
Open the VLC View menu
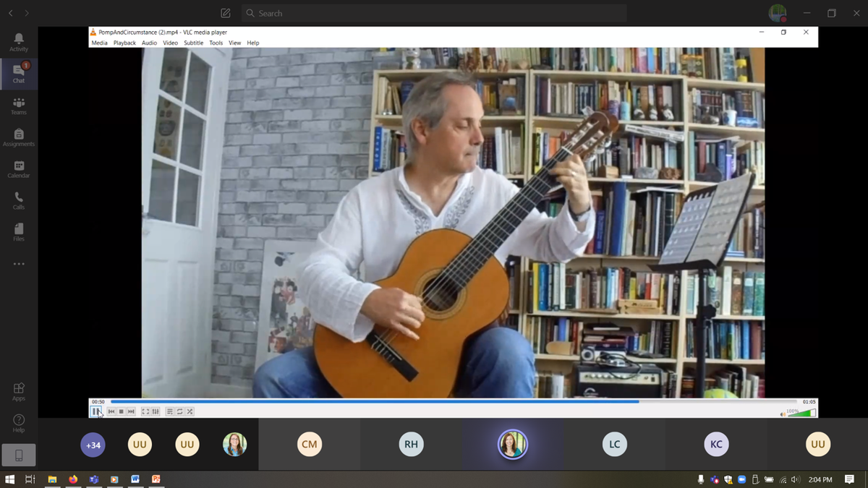pos(235,43)
